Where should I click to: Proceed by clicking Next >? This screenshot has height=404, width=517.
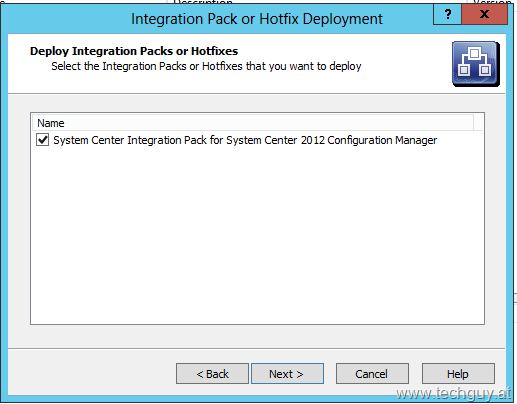pyautogui.click(x=287, y=374)
